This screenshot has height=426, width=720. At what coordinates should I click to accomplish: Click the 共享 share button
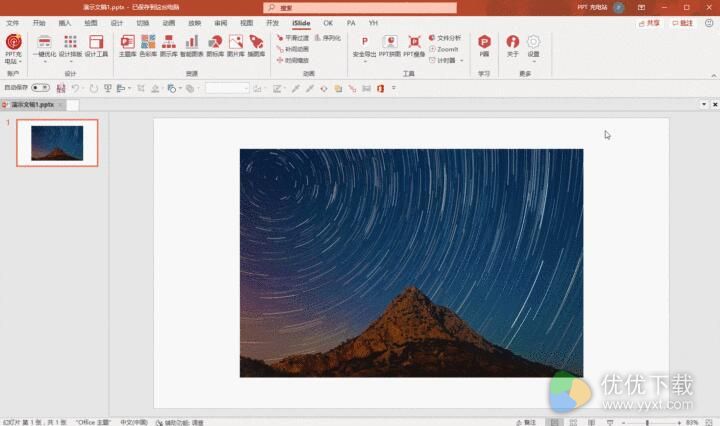649,23
